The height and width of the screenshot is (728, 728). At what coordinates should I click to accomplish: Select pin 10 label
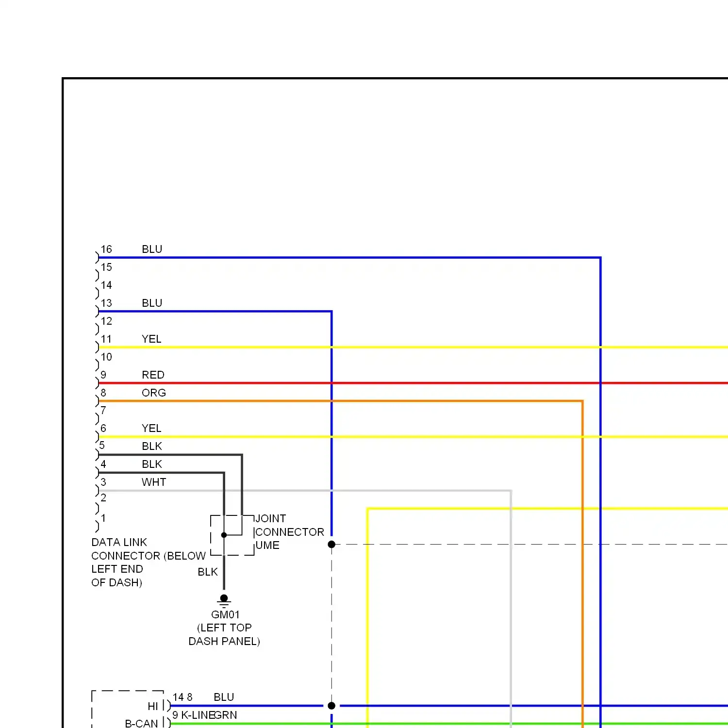point(106,357)
